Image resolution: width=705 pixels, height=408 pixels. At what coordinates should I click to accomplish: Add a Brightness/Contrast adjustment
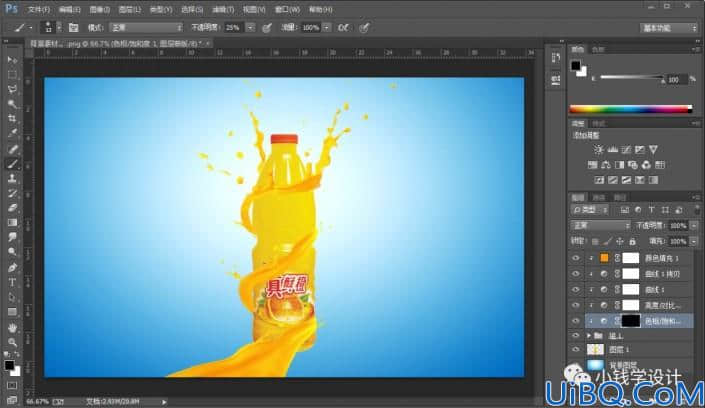pos(598,149)
